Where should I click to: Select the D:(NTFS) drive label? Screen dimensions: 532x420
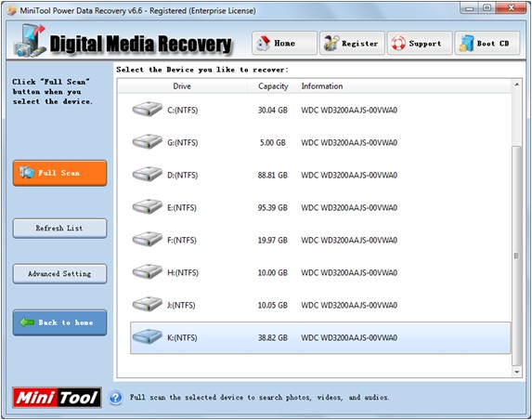[x=183, y=176]
